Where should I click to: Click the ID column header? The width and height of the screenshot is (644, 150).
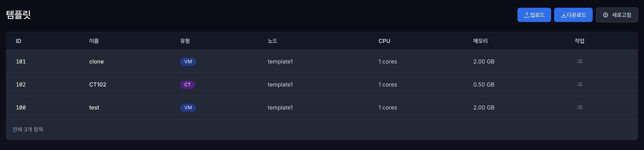(x=18, y=41)
